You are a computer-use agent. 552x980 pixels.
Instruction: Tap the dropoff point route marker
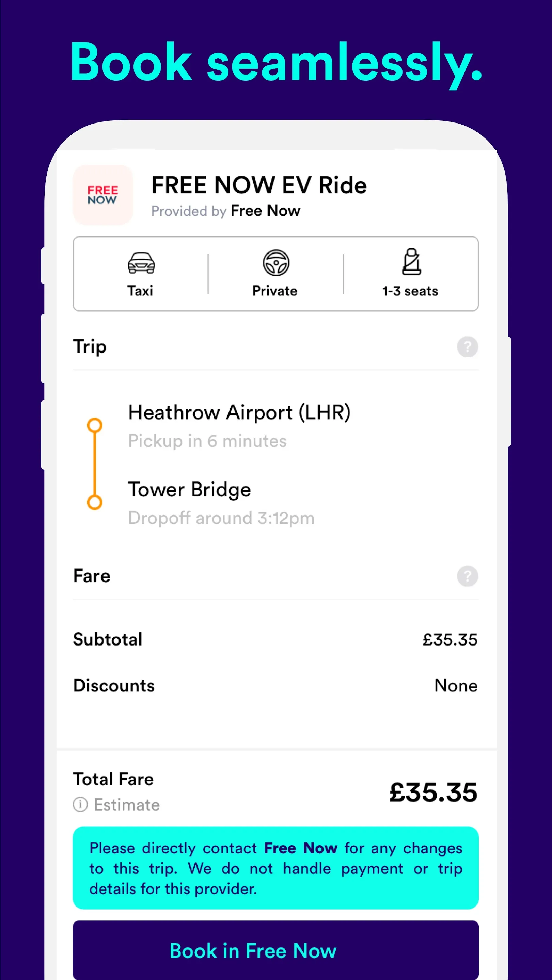tap(95, 503)
